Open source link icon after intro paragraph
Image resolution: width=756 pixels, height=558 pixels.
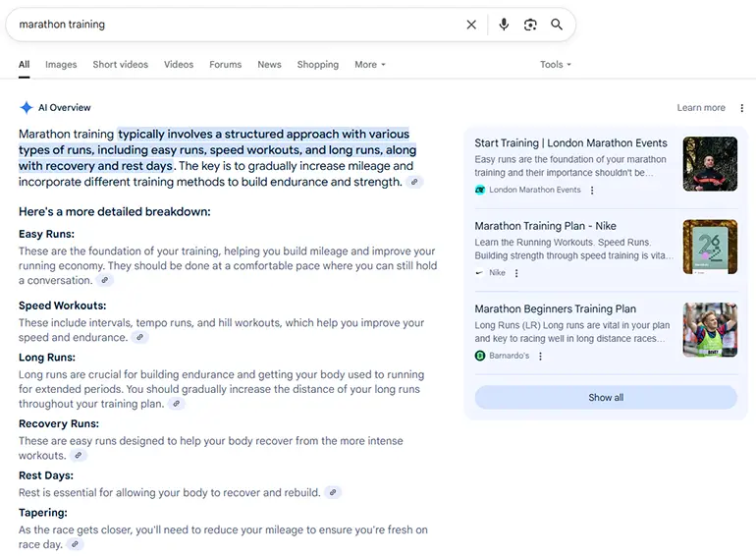pyautogui.click(x=414, y=182)
